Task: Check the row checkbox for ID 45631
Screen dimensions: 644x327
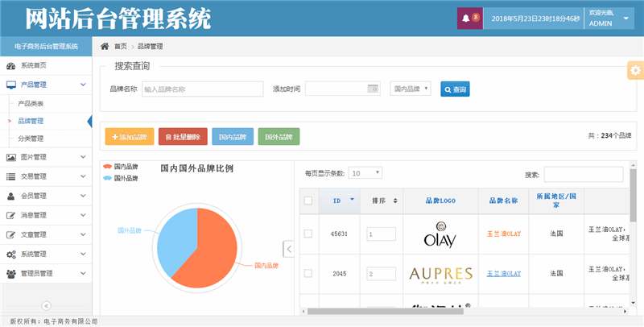Action: [x=308, y=234]
